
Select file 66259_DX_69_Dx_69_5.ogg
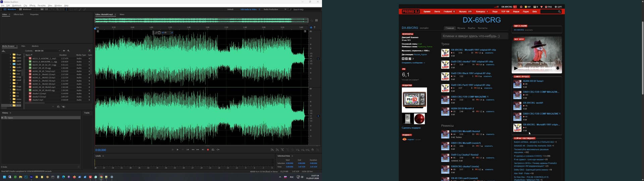[44, 65]
